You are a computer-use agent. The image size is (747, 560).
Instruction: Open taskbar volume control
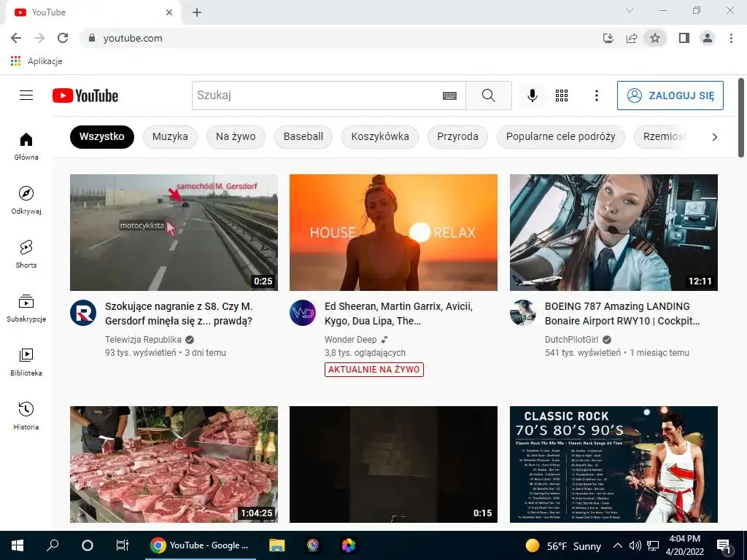pyautogui.click(x=635, y=545)
